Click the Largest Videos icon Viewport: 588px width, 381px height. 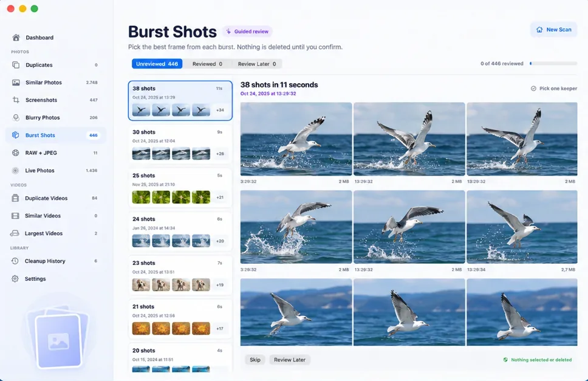pos(15,233)
